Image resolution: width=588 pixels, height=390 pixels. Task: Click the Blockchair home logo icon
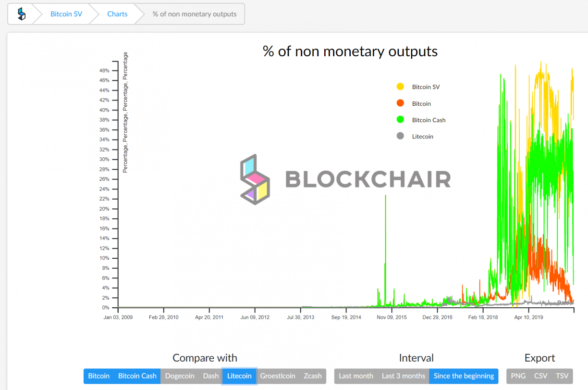[x=21, y=14]
